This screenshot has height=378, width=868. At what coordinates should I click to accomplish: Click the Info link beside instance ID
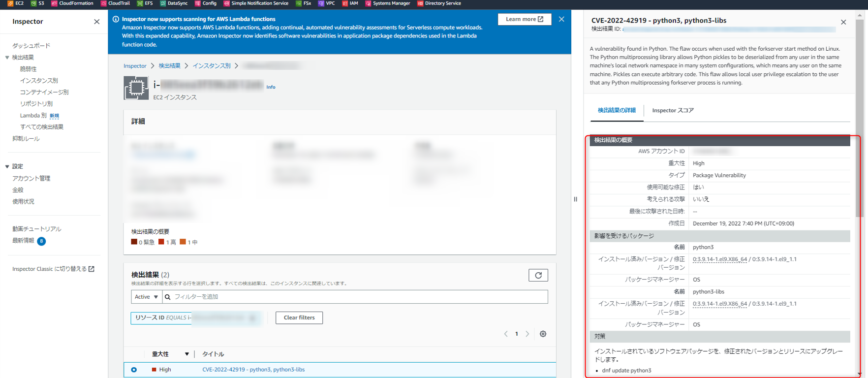point(271,87)
